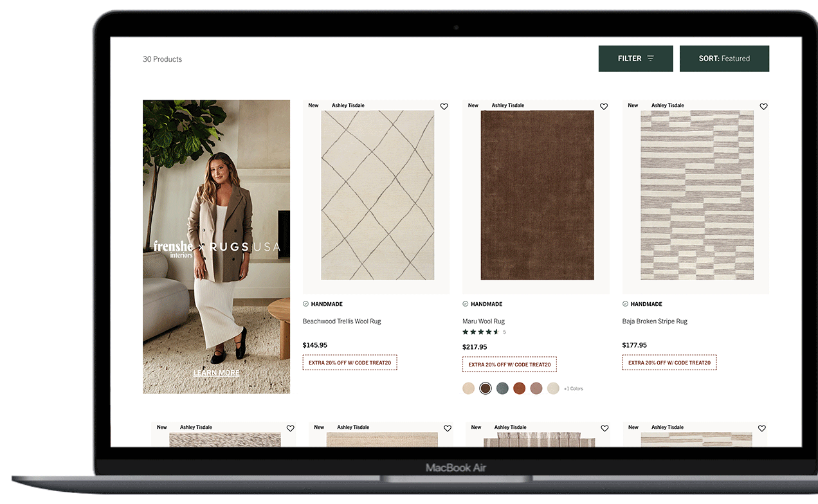Open the Baja Broken Stripe Rug title link
The width and height of the screenshot is (818, 504).
pos(655,321)
